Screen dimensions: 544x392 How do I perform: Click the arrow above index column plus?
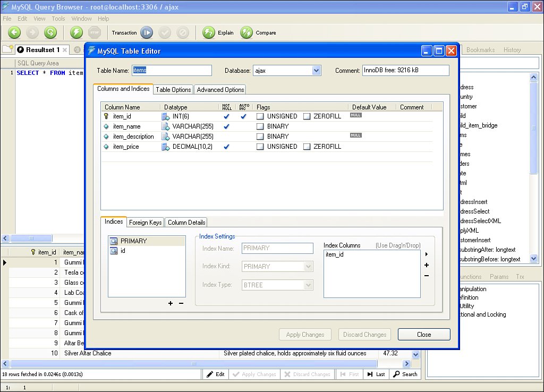tap(427, 254)
